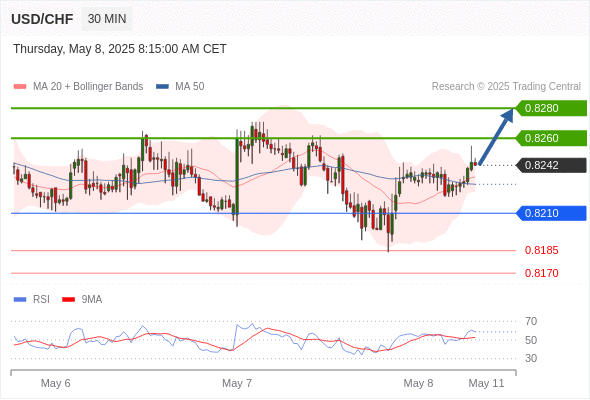Select the MA 20 + Bollinger Bands legend label
This screenshot has width=590, height=400.
tap(88, 87)
